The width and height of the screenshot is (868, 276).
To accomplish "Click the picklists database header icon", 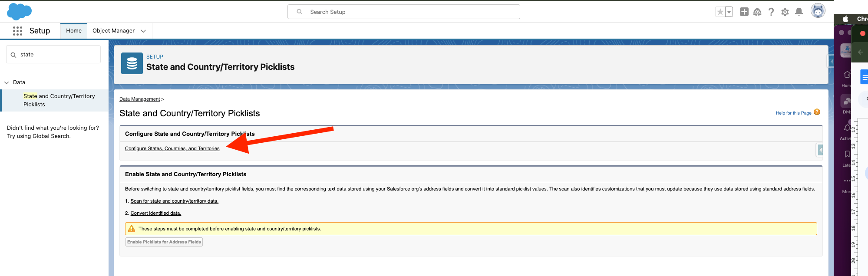I will coord(132,63).
